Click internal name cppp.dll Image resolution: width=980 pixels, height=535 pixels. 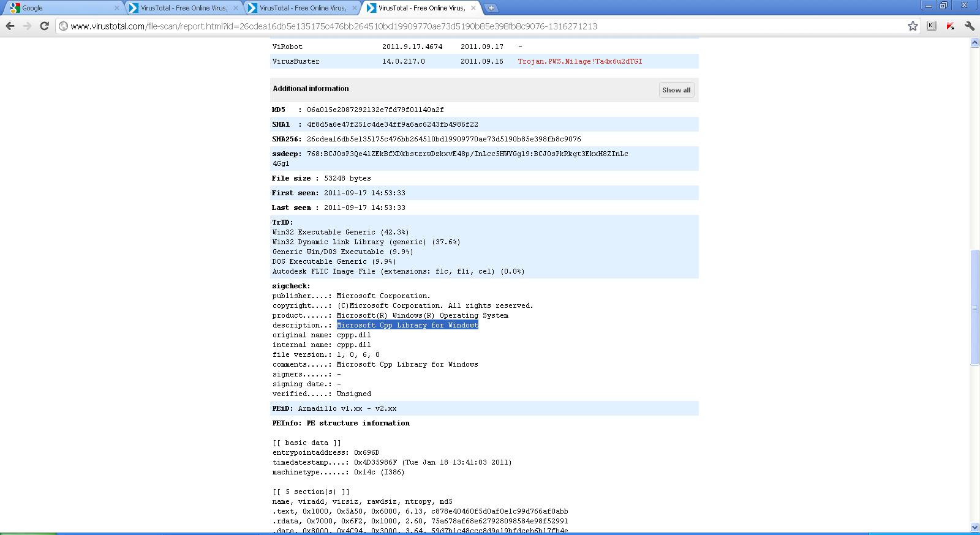click(322, 345)
